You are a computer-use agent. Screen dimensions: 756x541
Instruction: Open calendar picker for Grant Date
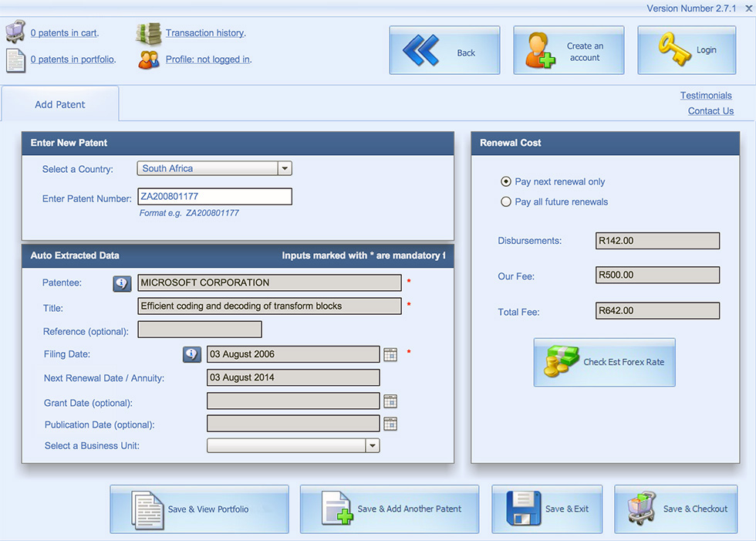pyautogui.click(x=390, y=401)
